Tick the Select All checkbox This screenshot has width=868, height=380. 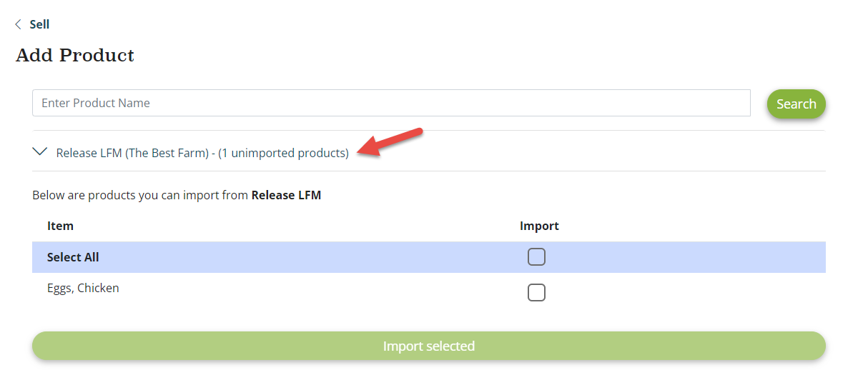click(x=536, y=257)
